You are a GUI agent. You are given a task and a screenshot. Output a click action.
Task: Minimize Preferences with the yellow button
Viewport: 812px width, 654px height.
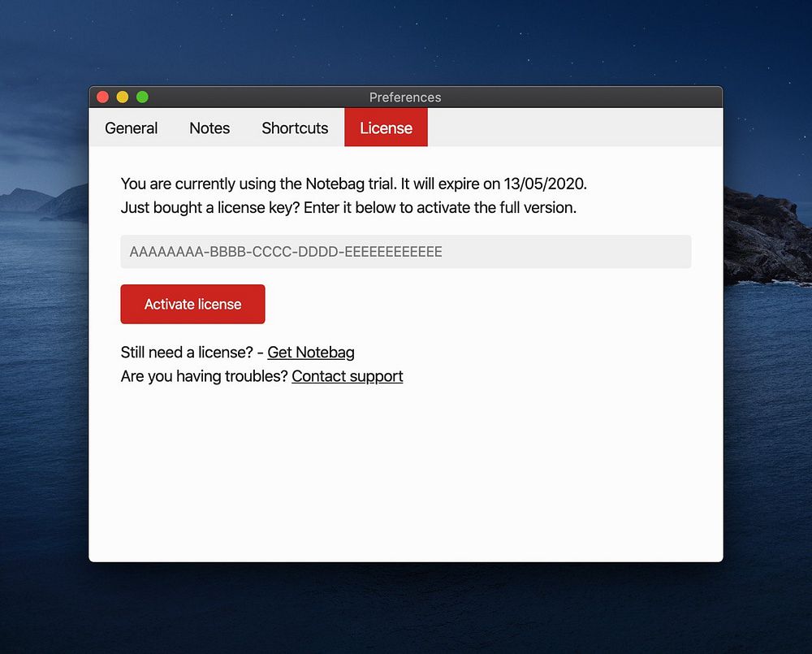(123, 97)
